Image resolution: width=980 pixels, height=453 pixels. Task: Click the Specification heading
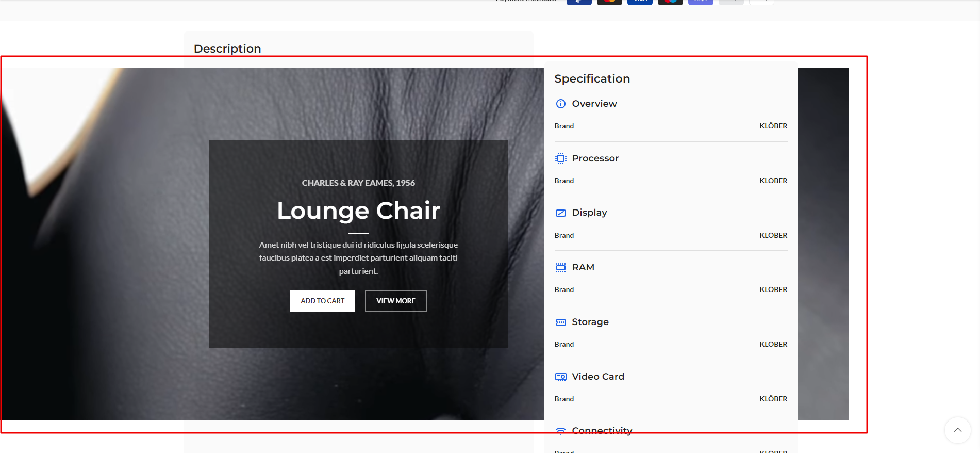(592, 78)
